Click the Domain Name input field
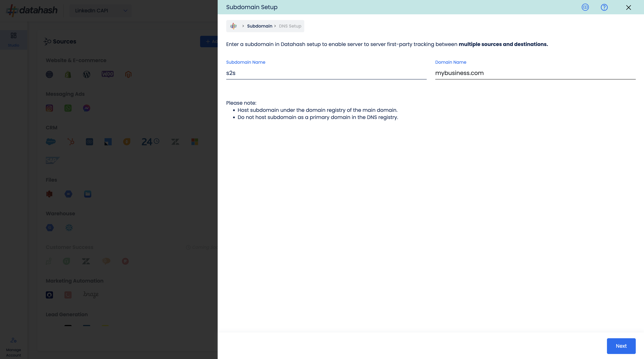Image resolution: width=644 pixels, height=359 pixels. [x=535, y=73]
